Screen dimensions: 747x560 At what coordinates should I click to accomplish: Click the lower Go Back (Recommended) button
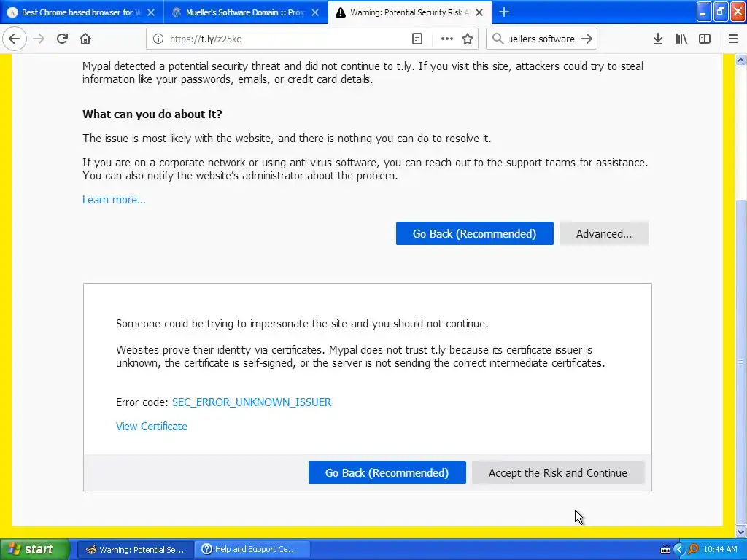point(387,472)
